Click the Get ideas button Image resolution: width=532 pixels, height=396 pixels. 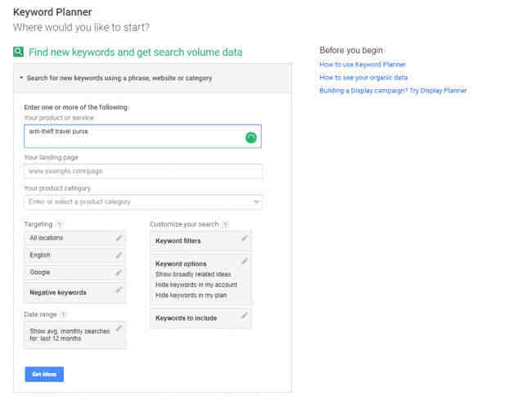(x=44, y=374)
